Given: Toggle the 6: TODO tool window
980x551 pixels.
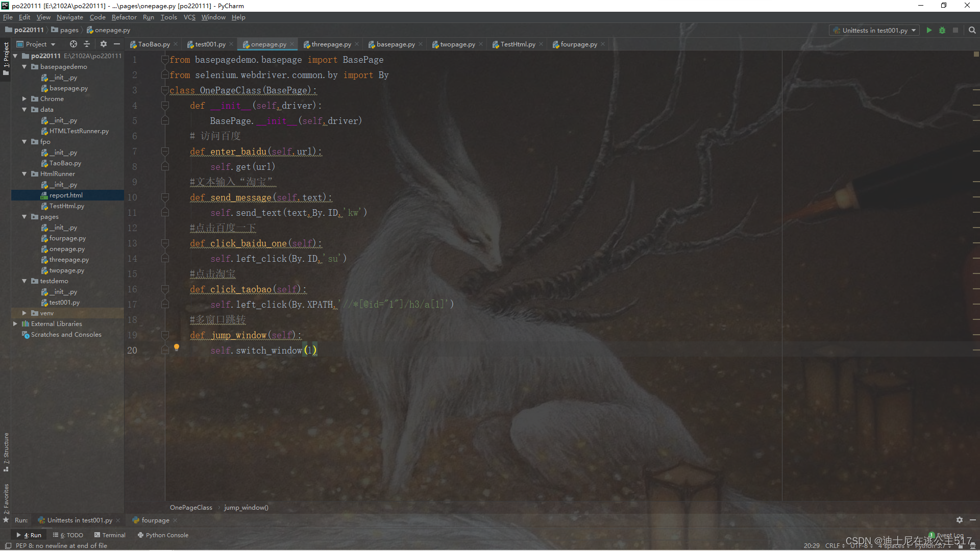Looking at the screenshot, I should click(x=68, y=535).
